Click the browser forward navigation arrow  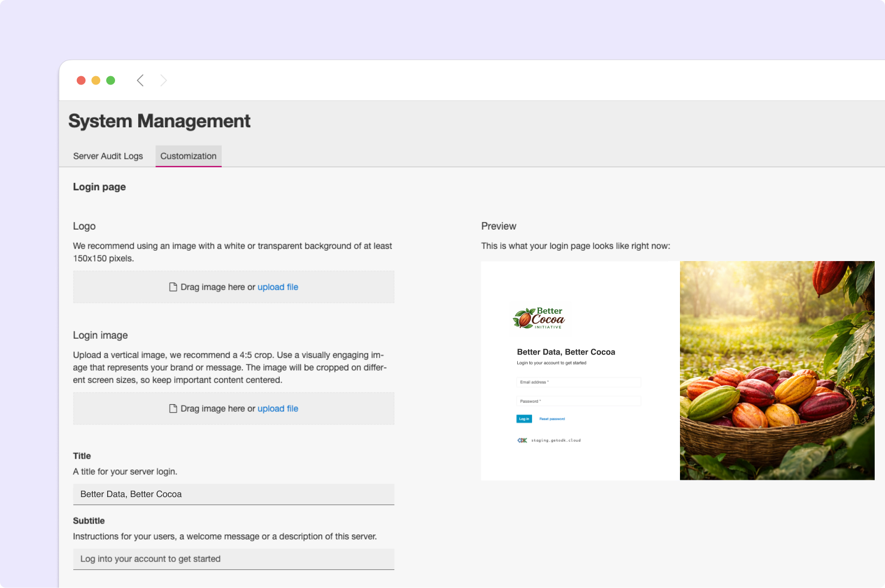[163, 80]
